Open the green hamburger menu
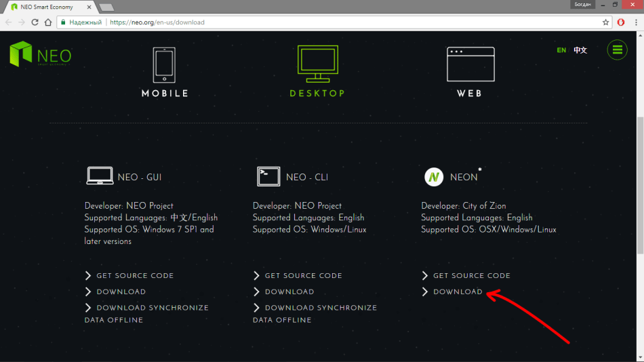 (618, 49)
